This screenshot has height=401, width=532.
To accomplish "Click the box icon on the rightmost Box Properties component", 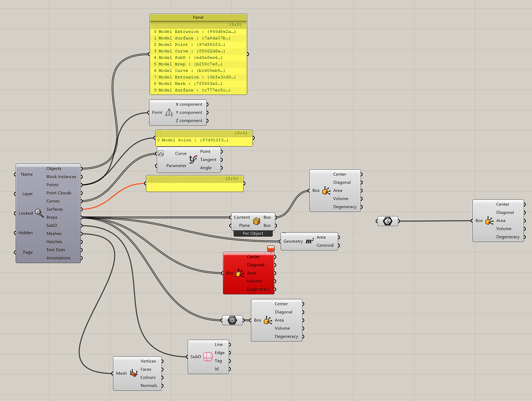I will 488,221.
